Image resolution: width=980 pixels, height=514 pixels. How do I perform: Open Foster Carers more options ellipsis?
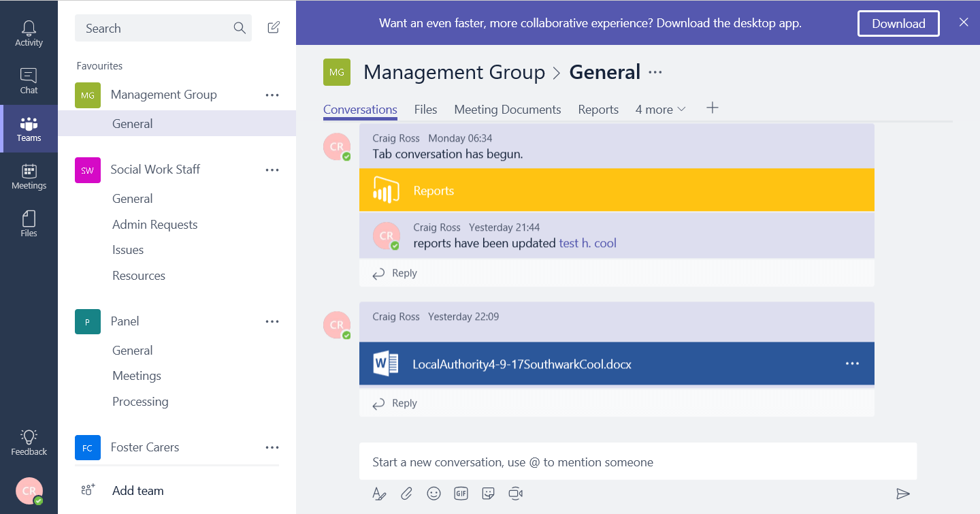272,447
